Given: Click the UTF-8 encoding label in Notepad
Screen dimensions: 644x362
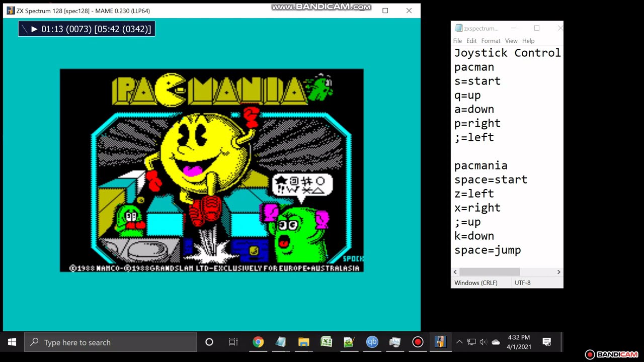Looking at the screenshot, I should tap(522, 283).
